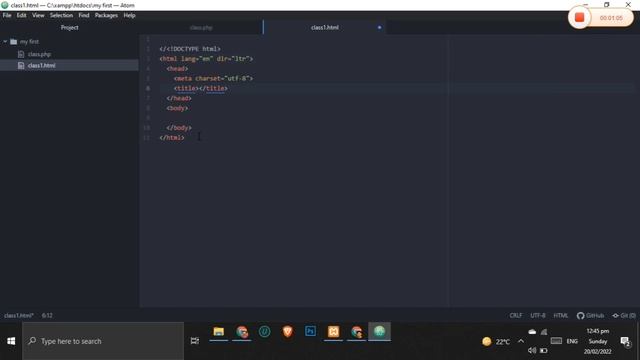The width and height of the screenshot is (640, 360).
Task: Select the class1.html editor tab
Action: click(324, 28)
